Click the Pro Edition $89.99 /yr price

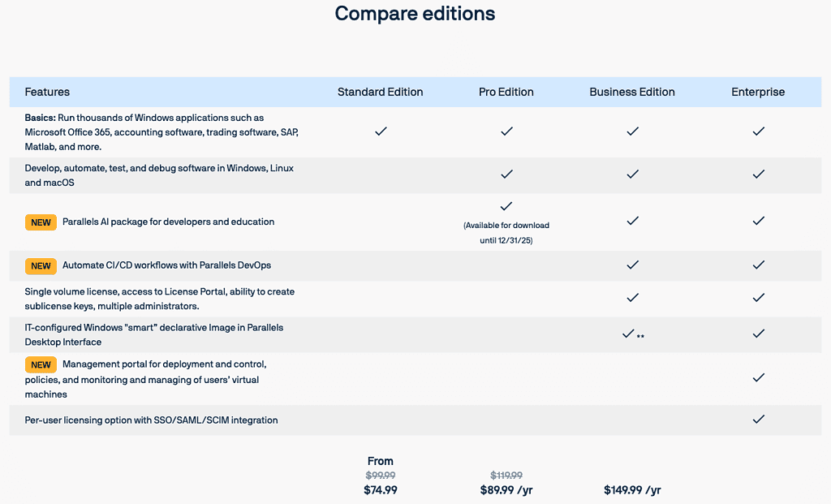tap(506, 490)
